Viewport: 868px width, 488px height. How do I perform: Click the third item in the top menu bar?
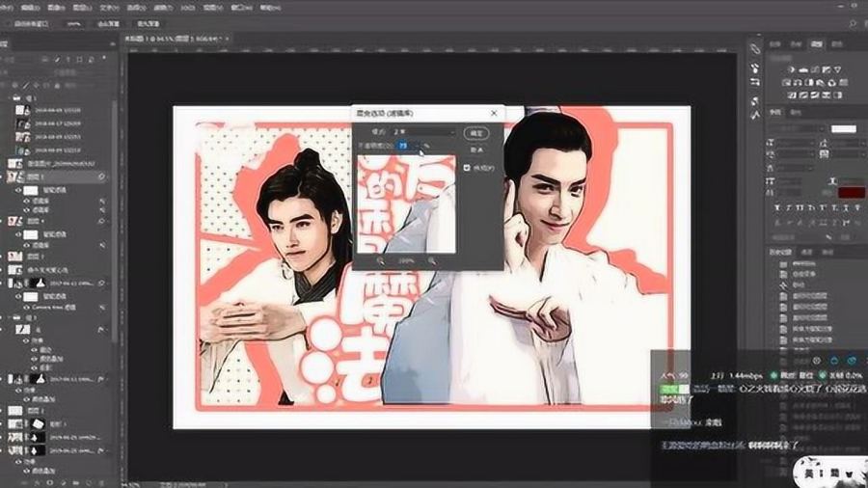57,8
